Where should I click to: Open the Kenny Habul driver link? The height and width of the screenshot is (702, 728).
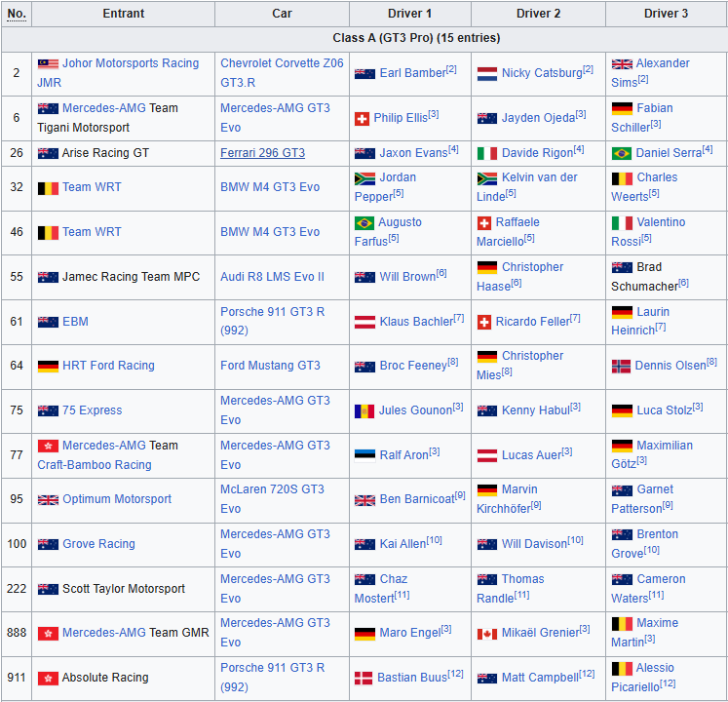click(535, 410)
